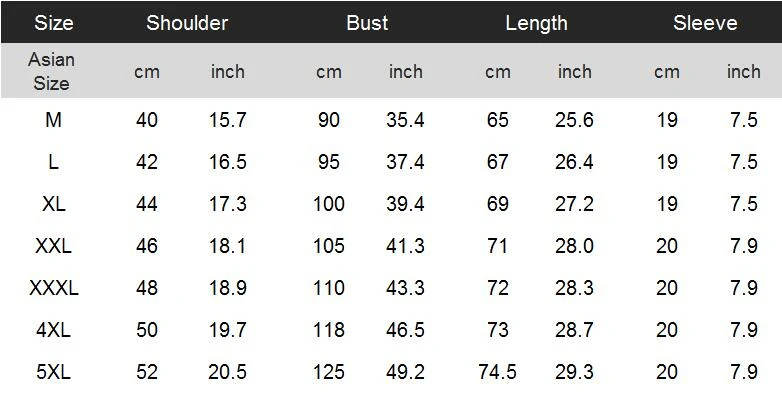Click the bust value 49.2 inch
782x396 pixels.
click(x=405, y=372)
